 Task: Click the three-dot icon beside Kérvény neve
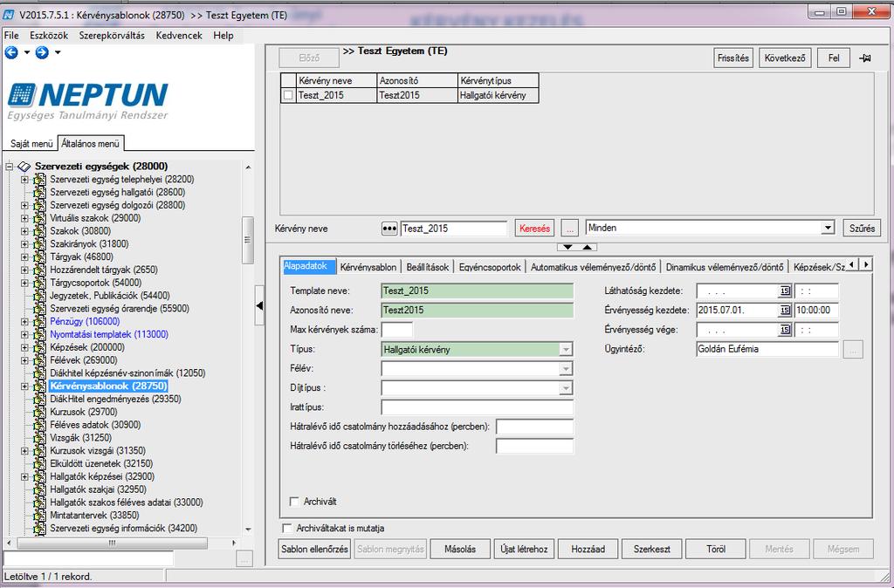389,229
